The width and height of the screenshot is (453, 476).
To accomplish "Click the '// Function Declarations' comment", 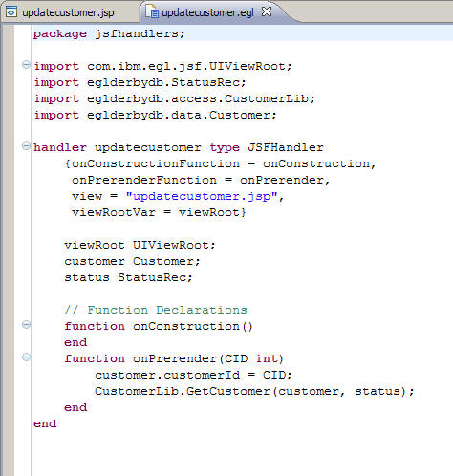I will coord(156,311).
